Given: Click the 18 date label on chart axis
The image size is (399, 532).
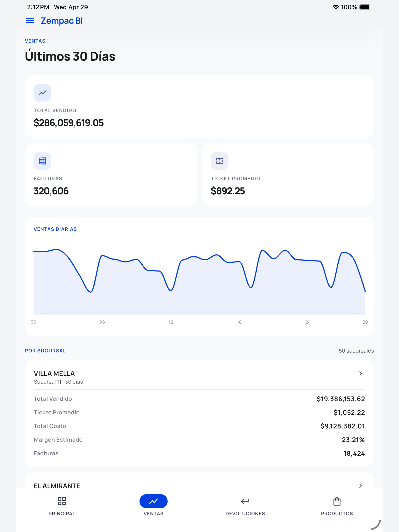Looking at the screenshot, I should coord(239,322).
